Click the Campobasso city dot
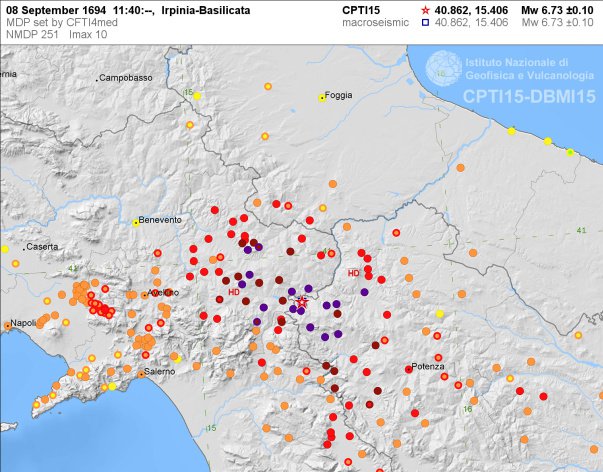 97,78
